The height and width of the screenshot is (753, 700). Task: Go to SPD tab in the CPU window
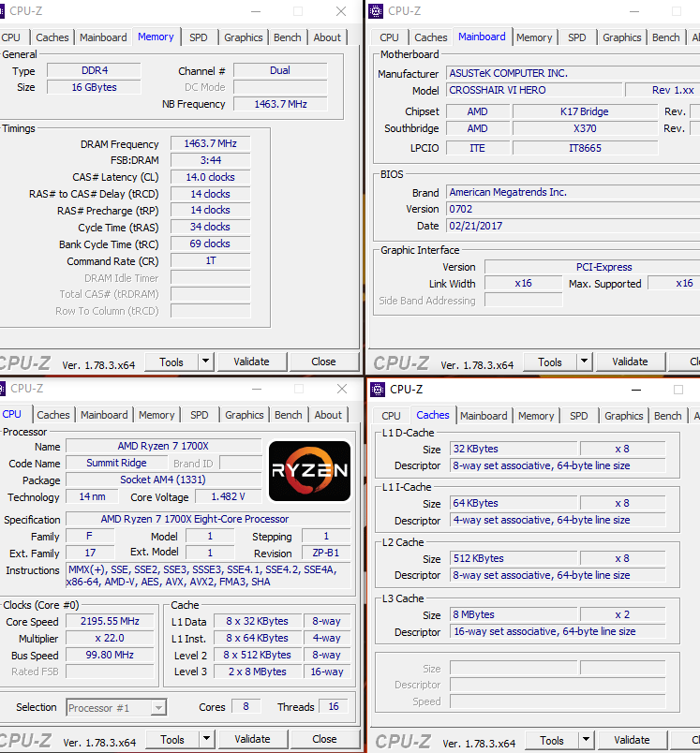(x=200, y=415)
